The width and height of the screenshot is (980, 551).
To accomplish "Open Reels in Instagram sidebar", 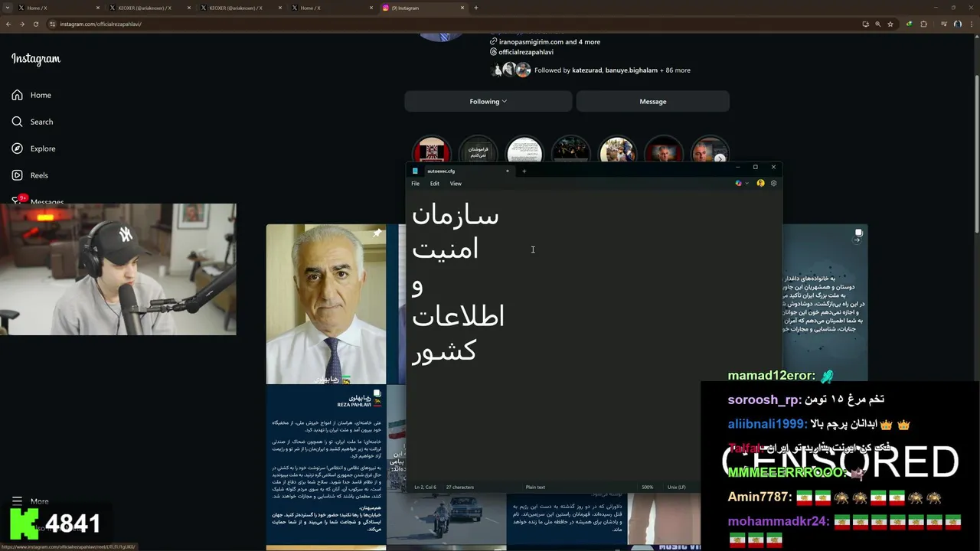I will [x=30, y=175].
